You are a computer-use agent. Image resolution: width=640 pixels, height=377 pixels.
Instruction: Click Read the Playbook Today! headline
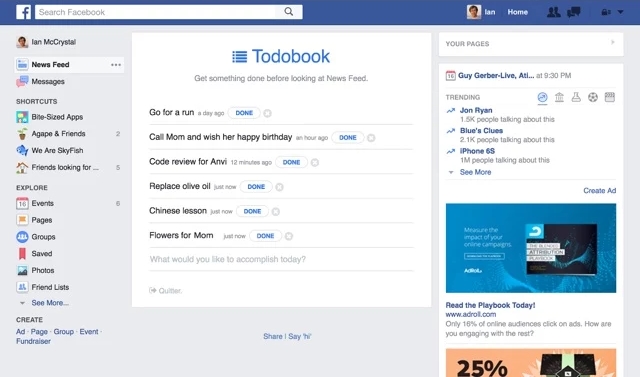tap(490, 305)
